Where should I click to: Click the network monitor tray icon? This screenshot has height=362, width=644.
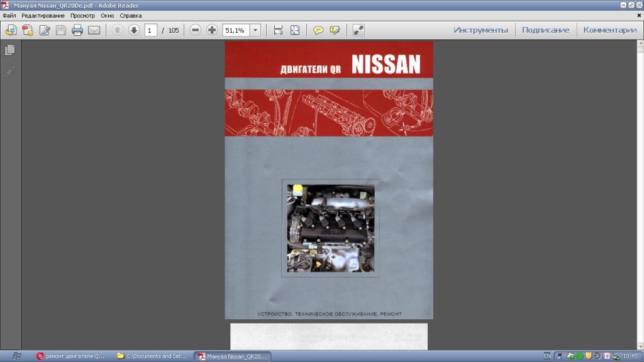coord(560,356)
